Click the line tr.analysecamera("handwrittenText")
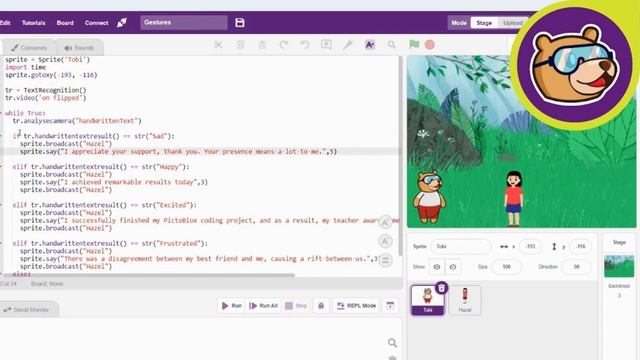640x360 pixels. [x=77, y=121]
